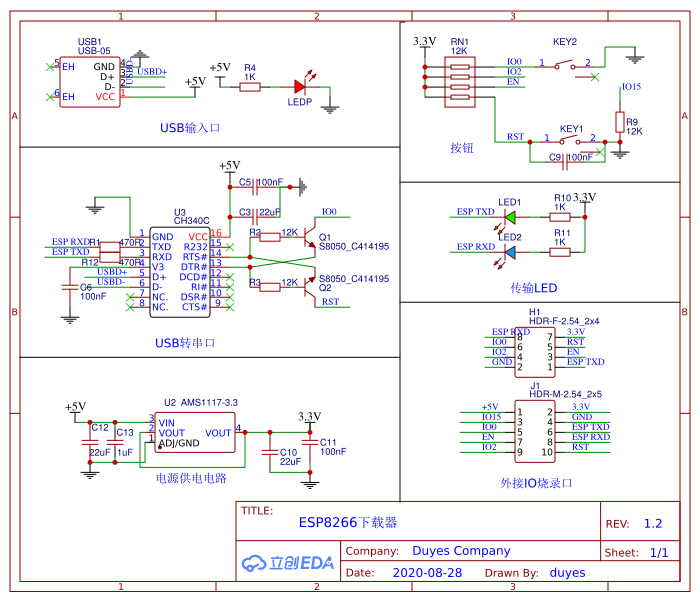Select the green LED1 symbol

510,217
